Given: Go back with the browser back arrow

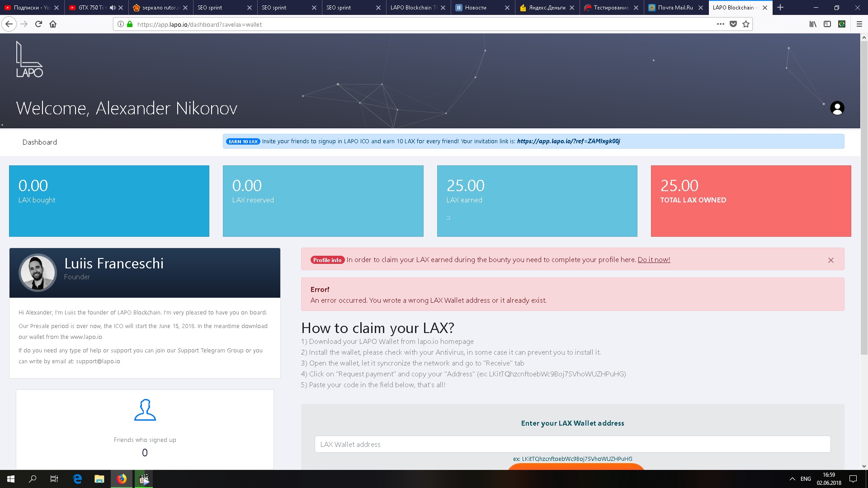Looking at the screenshot, I should click(9, 24).
